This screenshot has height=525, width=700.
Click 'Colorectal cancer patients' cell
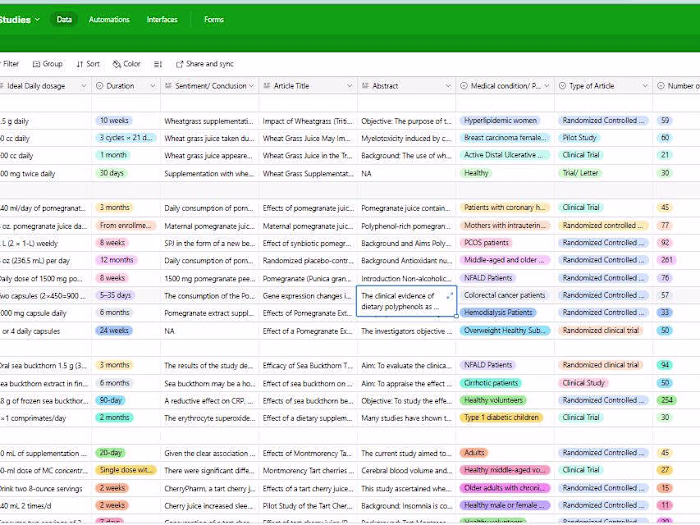(505, 296)
